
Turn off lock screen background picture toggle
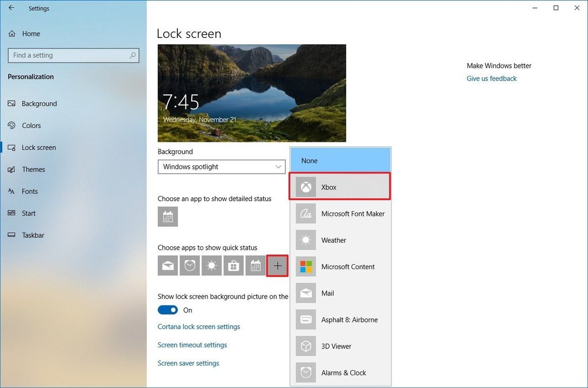[167, 309]
